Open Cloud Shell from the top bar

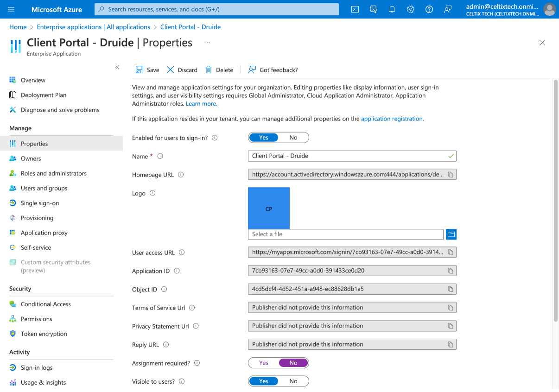(x=355, y=9)
